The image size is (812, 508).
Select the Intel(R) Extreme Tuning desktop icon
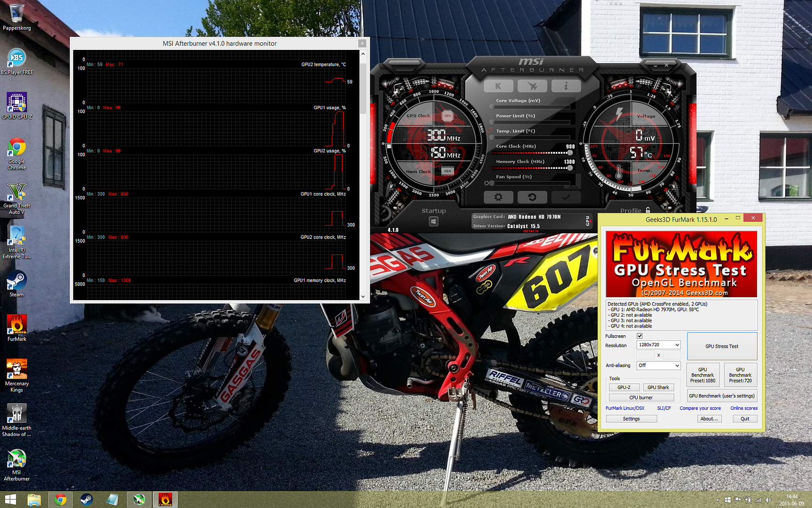click(17, 242)
